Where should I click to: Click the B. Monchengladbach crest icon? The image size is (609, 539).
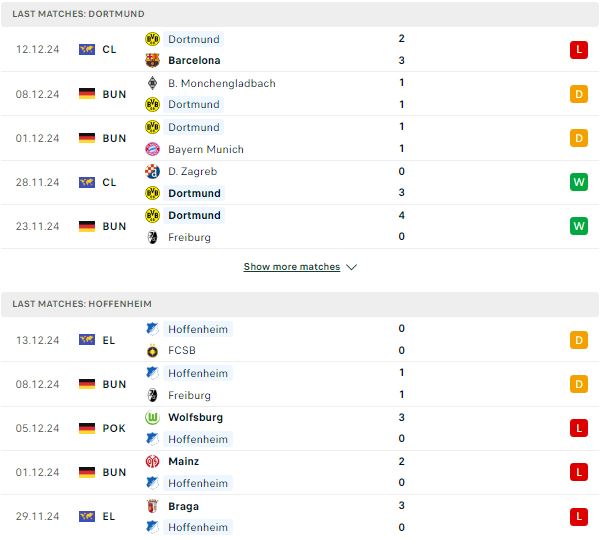click(152, 83)
